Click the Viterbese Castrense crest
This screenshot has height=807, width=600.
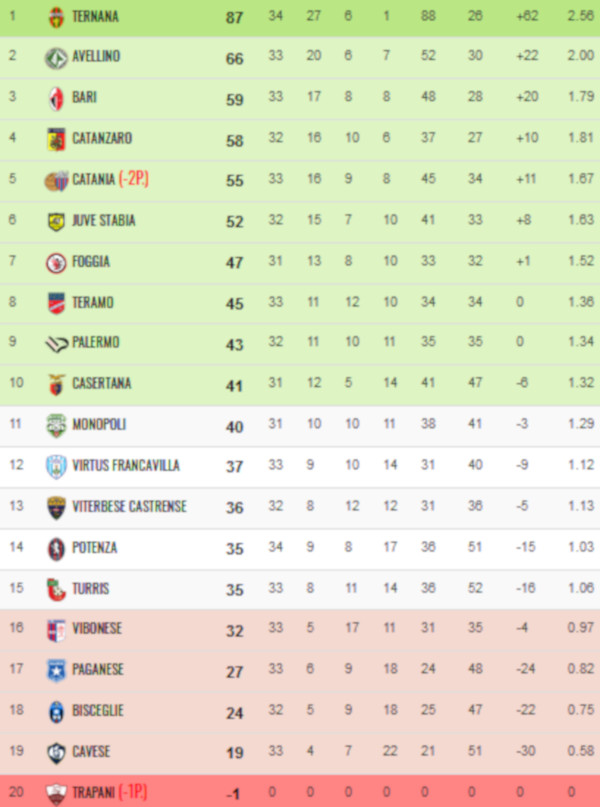tap(56, 507)
